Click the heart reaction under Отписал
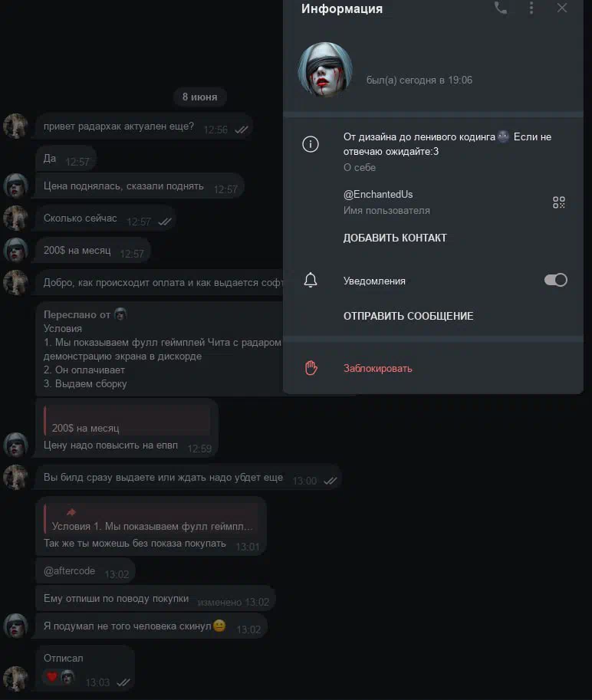The image size is (592, 700). click(52, 677)
